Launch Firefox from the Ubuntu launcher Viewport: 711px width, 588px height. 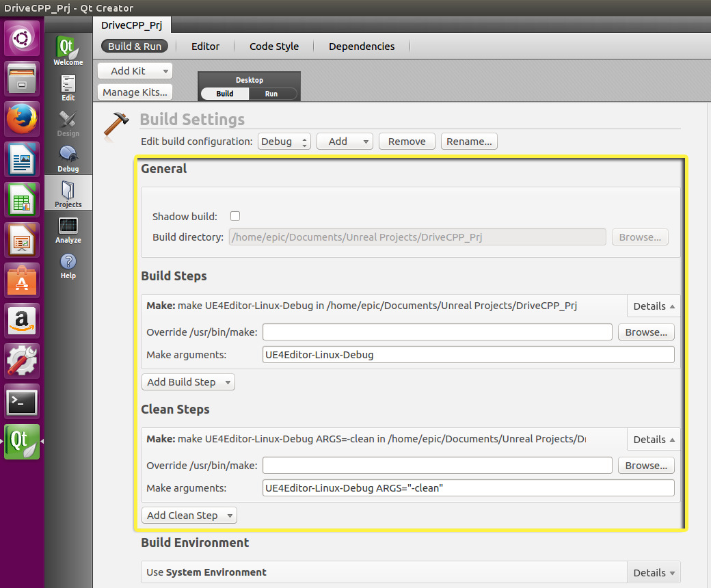pos(22,120)
